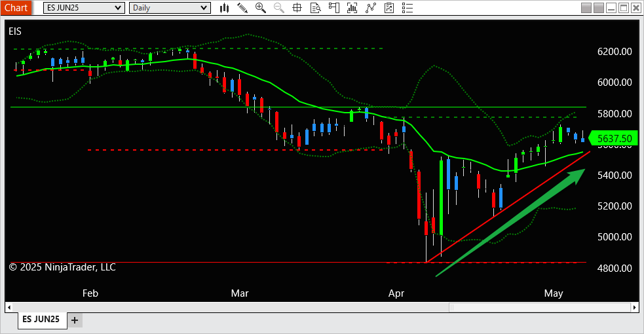Click the 5637.50 current price marker

pos(614,138)
